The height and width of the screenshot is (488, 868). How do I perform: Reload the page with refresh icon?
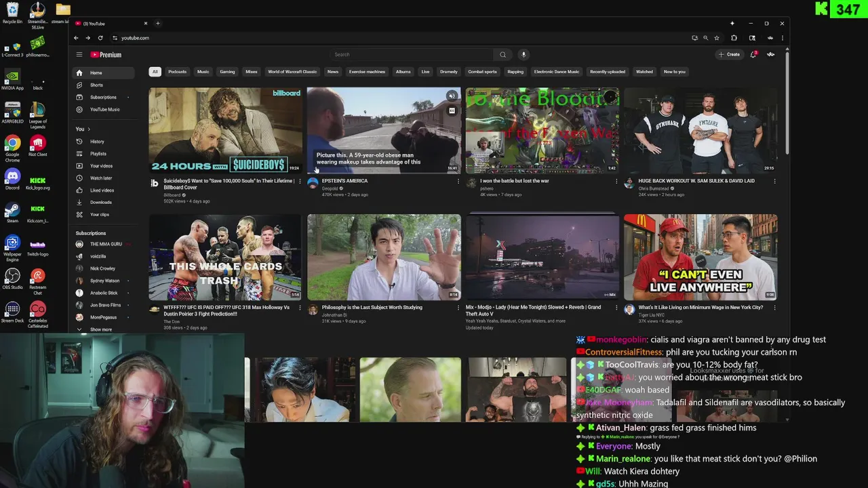pos(100,38)
